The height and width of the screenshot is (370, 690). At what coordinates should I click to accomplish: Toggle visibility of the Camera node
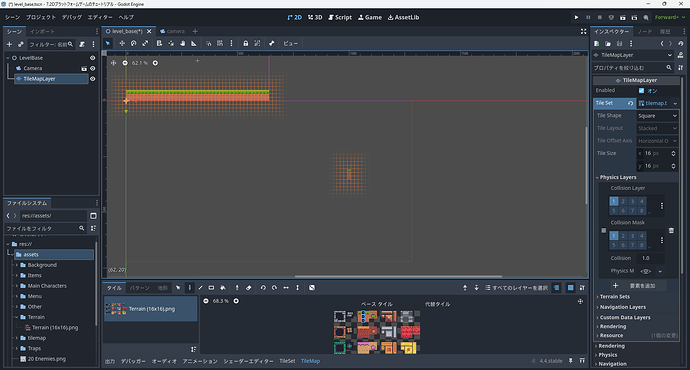point(92,68)
